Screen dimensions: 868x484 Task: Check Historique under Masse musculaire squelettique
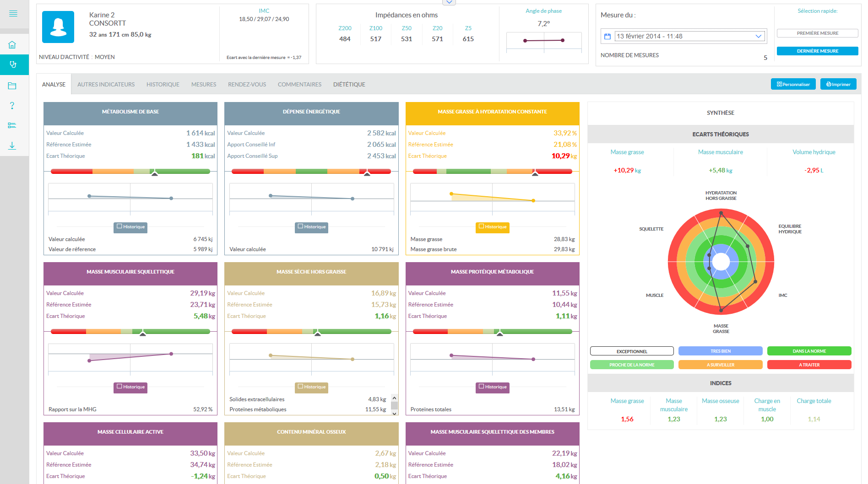[119, 387]
